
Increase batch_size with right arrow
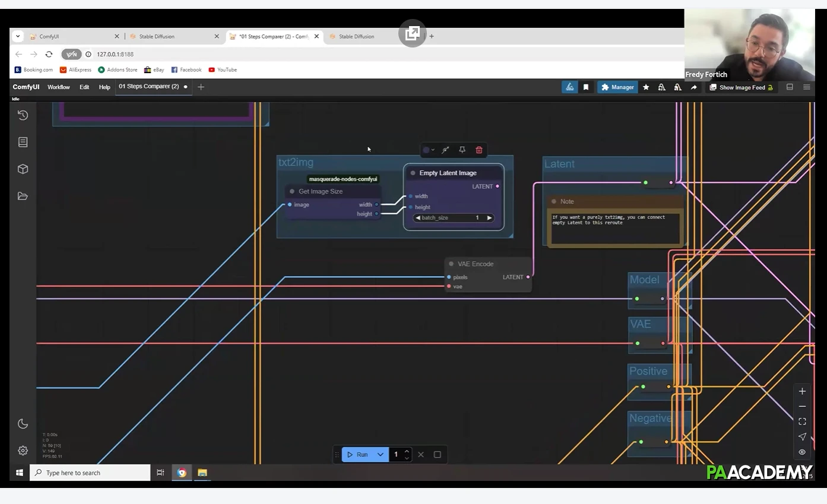pos(489,218)
